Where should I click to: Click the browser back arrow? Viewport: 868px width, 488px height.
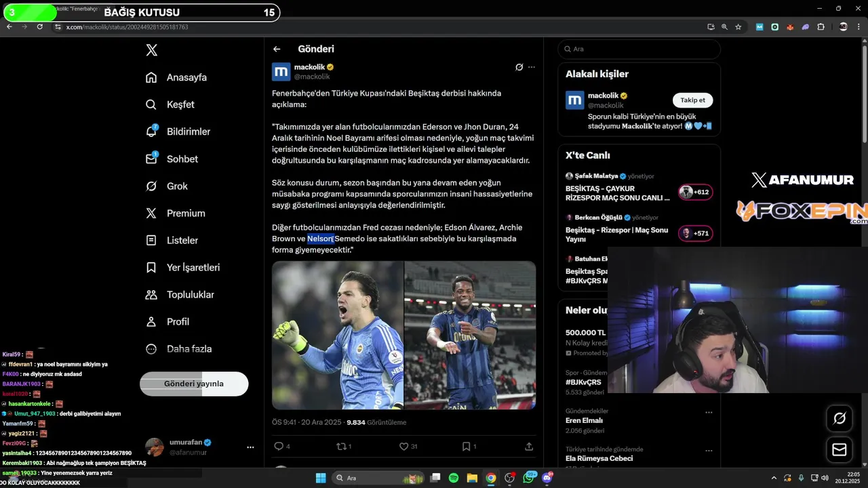[9, 26]
